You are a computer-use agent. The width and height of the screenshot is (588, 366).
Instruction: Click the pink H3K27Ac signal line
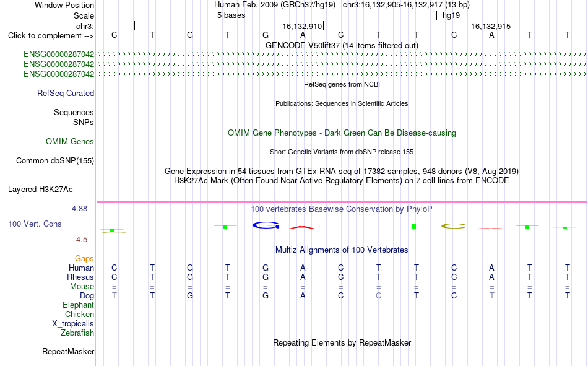342,202
